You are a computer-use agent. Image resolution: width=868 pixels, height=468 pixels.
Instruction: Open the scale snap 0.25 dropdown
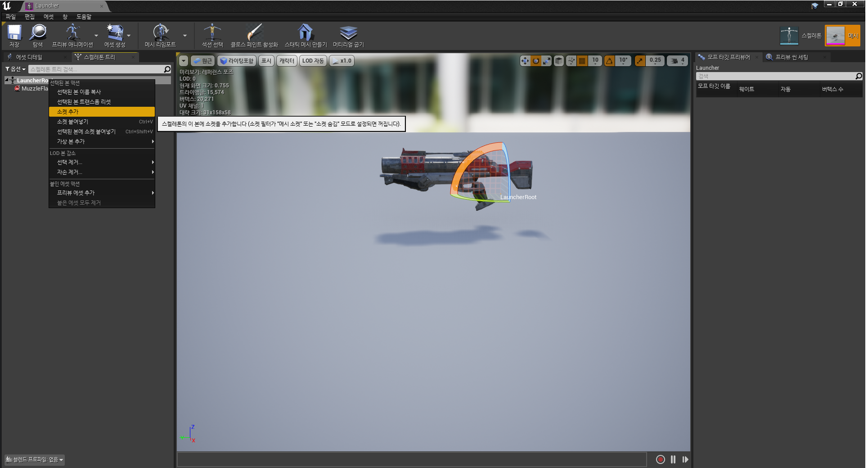point(655,61)
